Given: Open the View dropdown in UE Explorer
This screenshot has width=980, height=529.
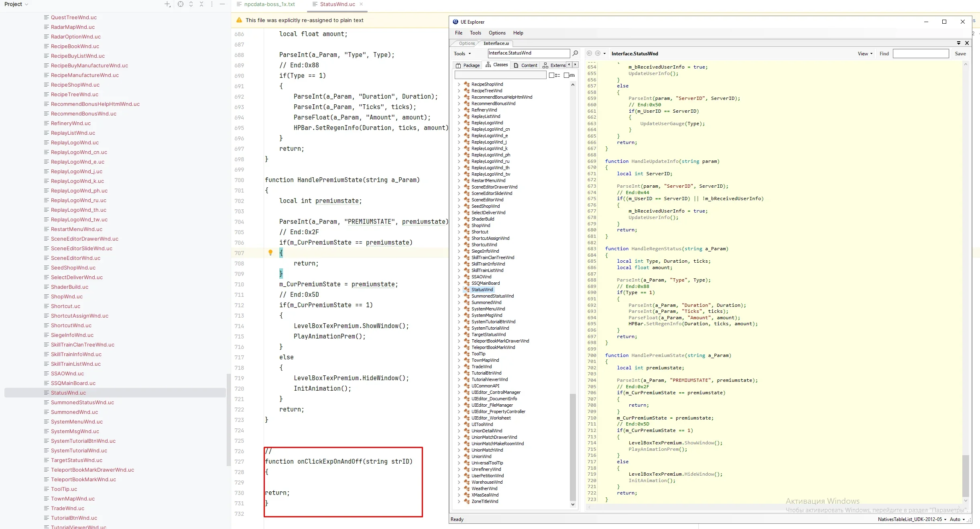Looking at the screenshot, I should 865,53.
